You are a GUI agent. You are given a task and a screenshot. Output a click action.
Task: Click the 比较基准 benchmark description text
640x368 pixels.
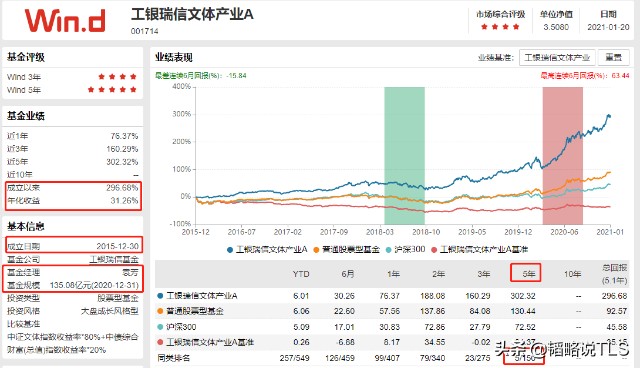[73, 343]
